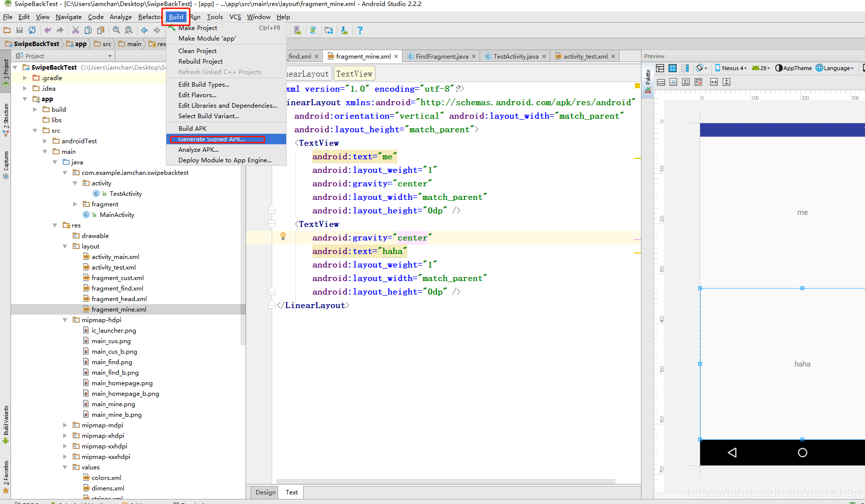Close the activity_test.xml tab
This screenshot has height=504, width=865.
613,57
